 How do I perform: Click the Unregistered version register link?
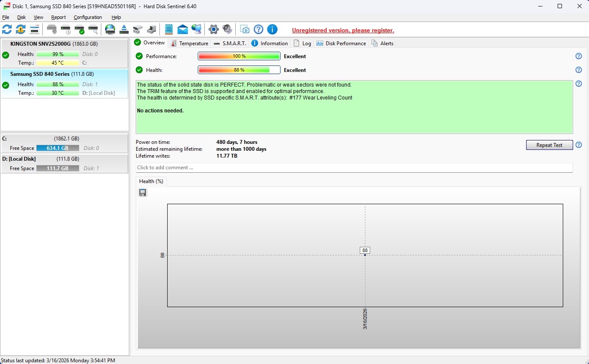click(343, 31)
